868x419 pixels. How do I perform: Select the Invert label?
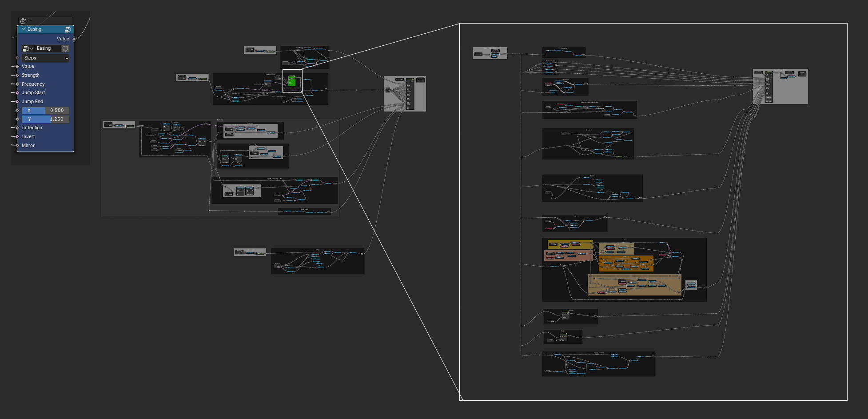28,137
